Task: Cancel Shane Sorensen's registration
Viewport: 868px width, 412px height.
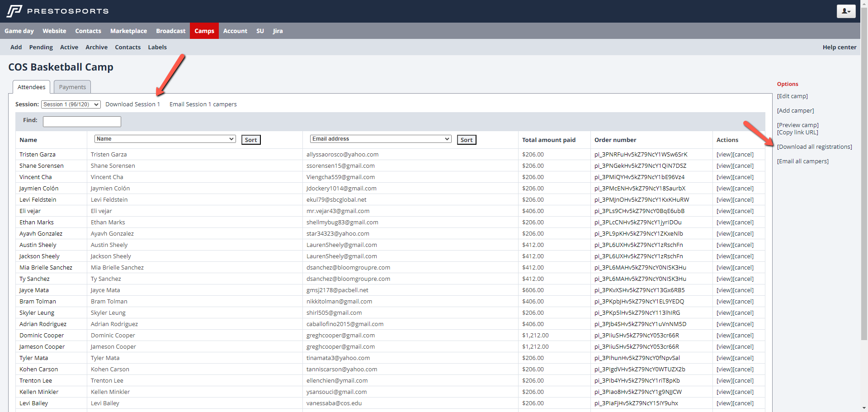Action: [743, 166]
